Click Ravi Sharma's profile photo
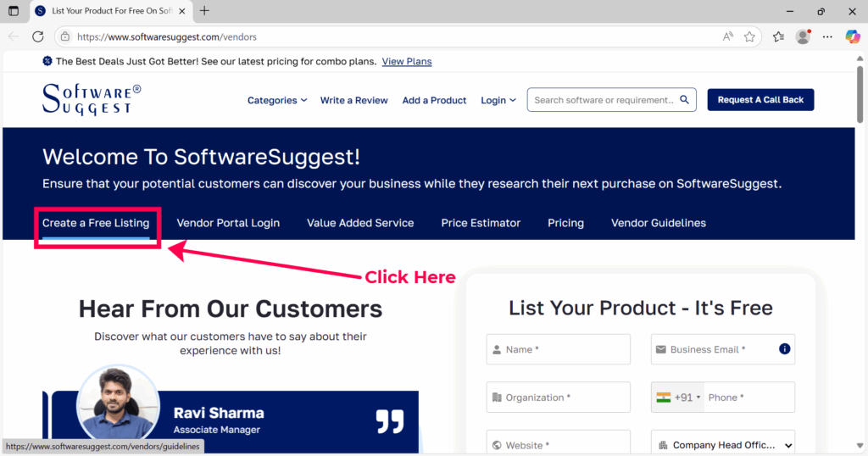This screenshot has height=456, width=868. 117,406
